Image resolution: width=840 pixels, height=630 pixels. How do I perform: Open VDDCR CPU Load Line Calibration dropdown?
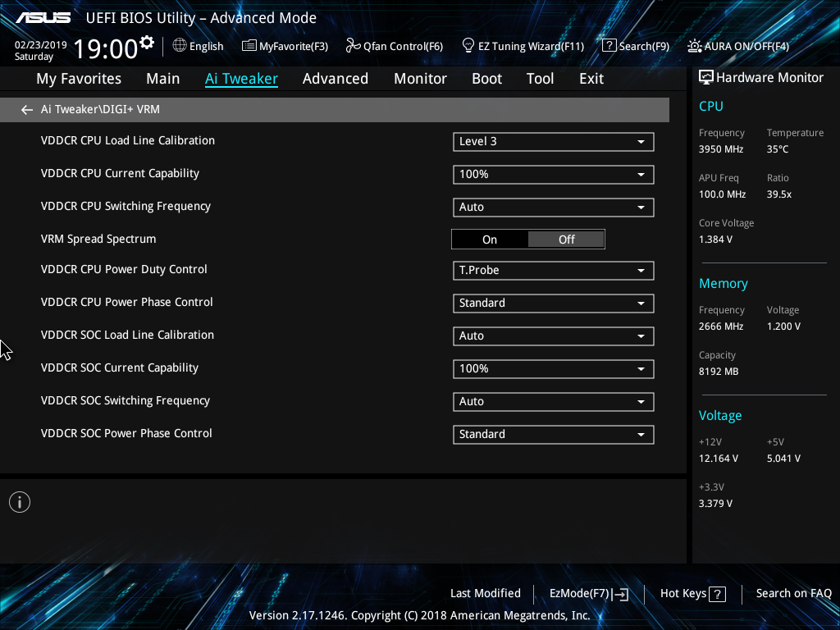[x=554, y=141]
